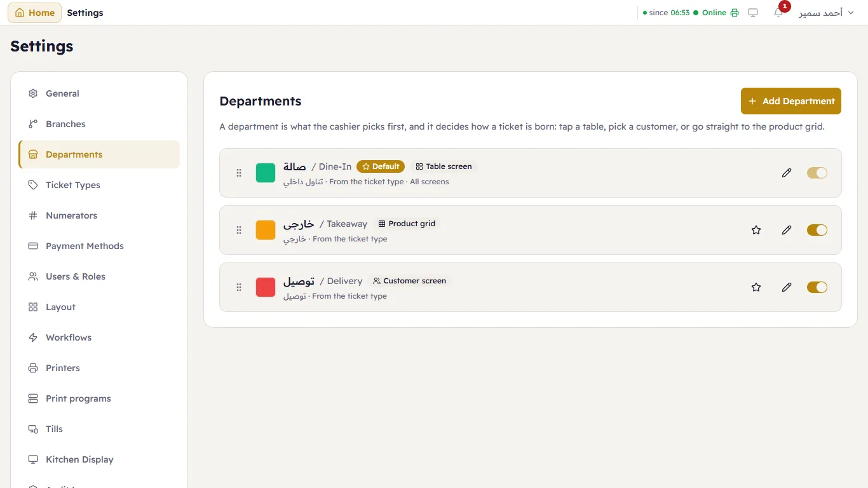Click the 'All screens' subtitle in Dine-In row

(x=430, y=182)
